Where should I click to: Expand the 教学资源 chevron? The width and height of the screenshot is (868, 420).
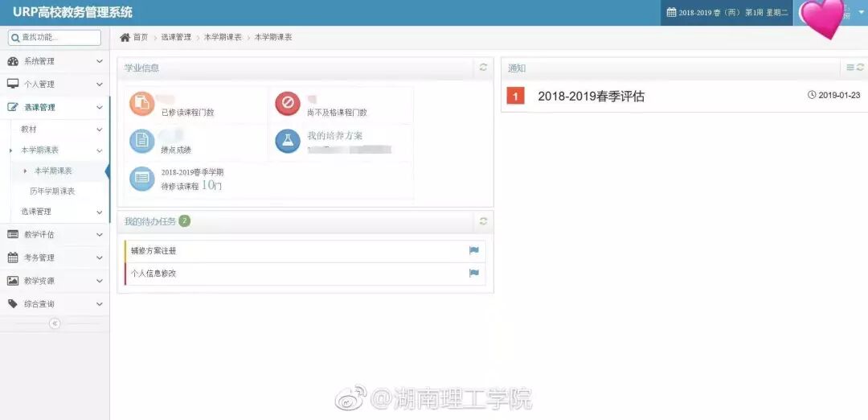tap(100, 281)
